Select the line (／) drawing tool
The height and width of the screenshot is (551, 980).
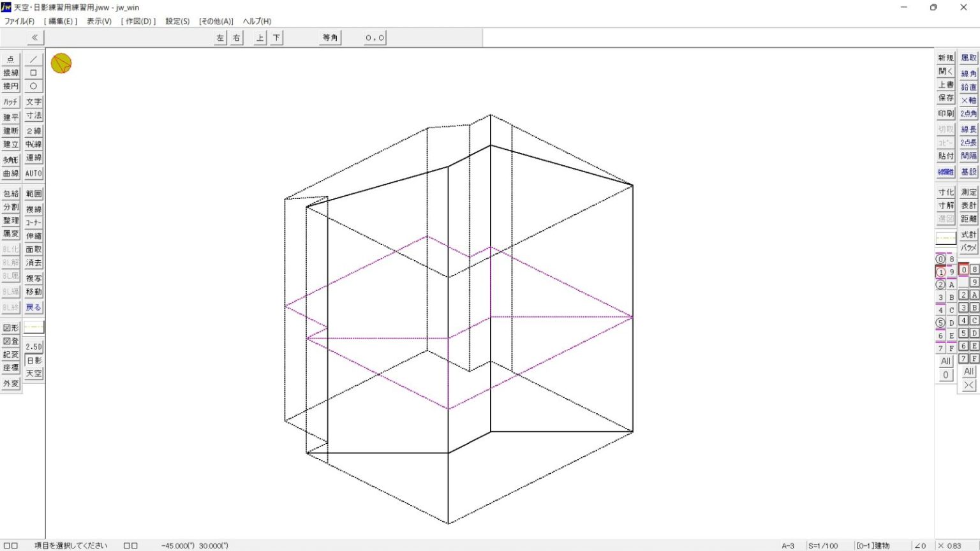click(x=34, y=59)
